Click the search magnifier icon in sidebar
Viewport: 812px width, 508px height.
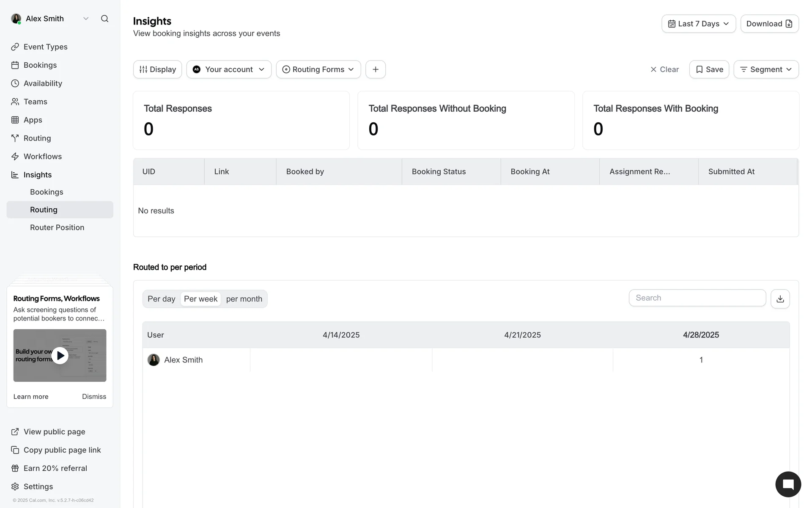104,19
